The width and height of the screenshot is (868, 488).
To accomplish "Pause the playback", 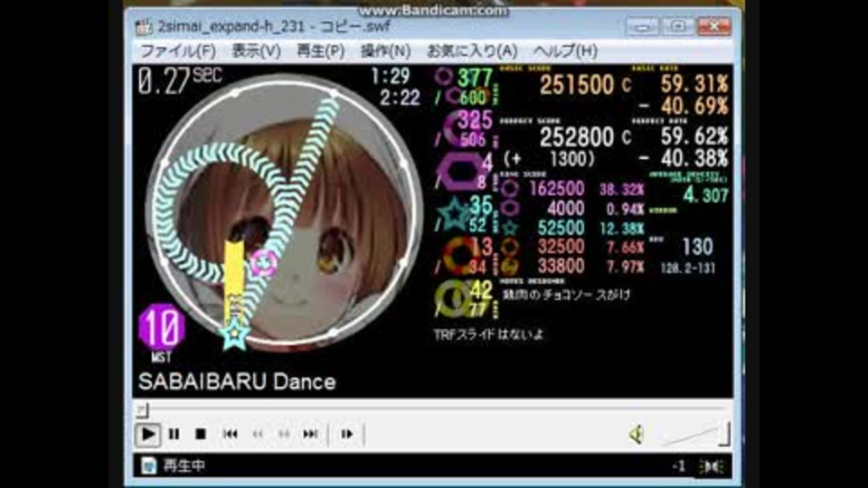I will point(174,435).
